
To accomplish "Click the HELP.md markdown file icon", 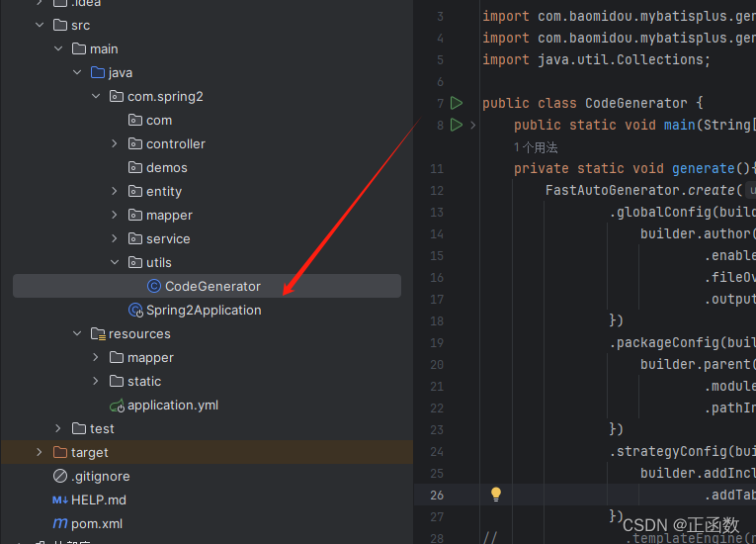I will click(x=59, y=500).
